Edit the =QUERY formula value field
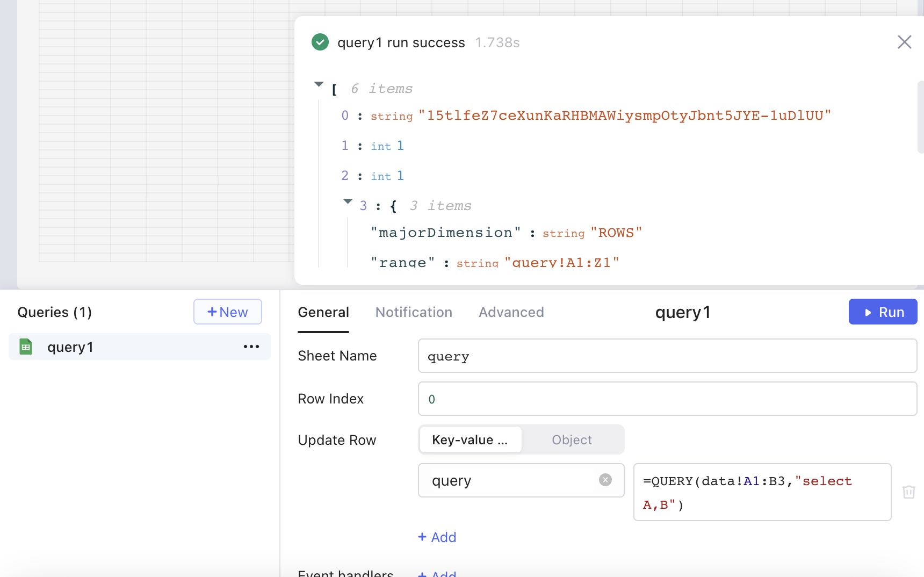Image resolution: width=924 pixels, height=577 pixels. click(x=762, y=492)
